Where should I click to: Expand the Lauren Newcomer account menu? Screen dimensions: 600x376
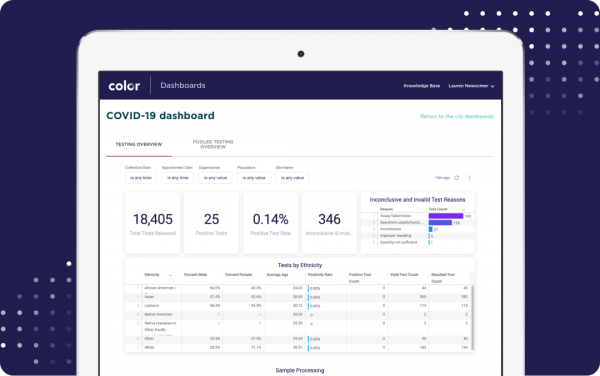(471, 86)
